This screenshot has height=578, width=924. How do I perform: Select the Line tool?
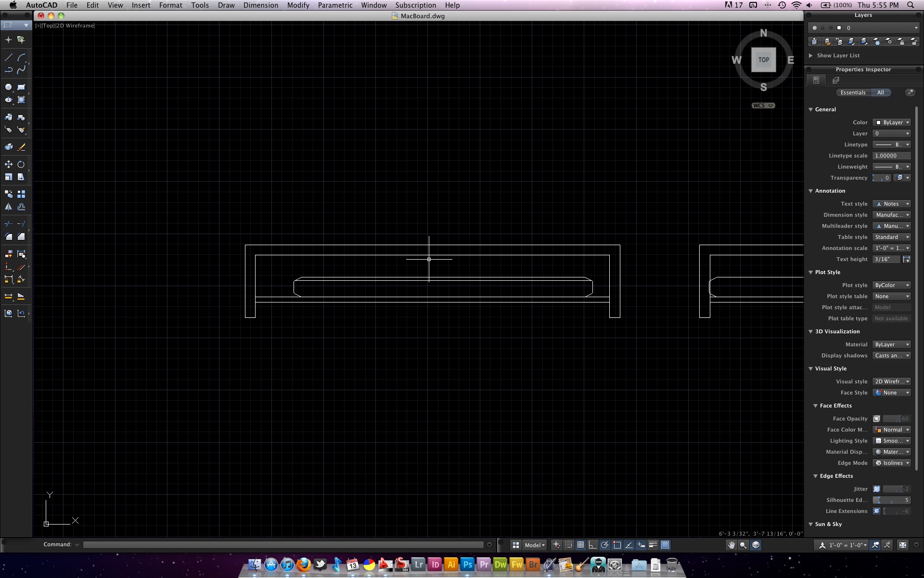click(9, 57)
